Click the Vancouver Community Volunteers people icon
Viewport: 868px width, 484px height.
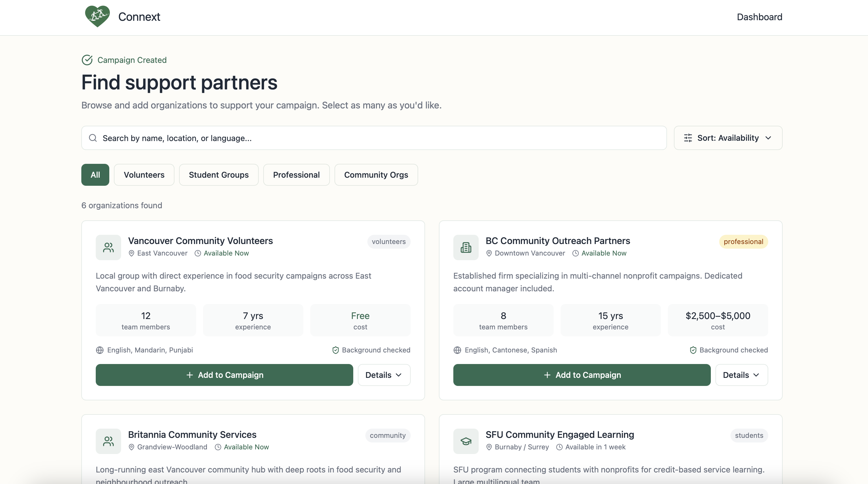coord(108,247)
